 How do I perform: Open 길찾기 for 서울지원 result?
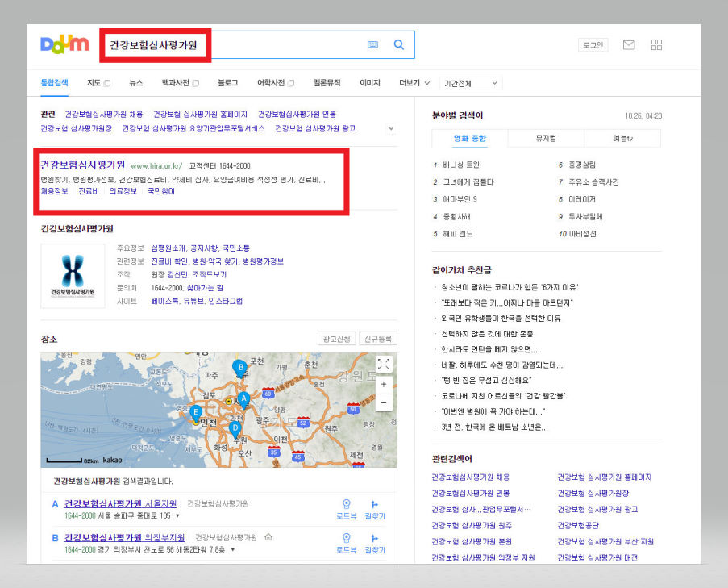(375, 510)
